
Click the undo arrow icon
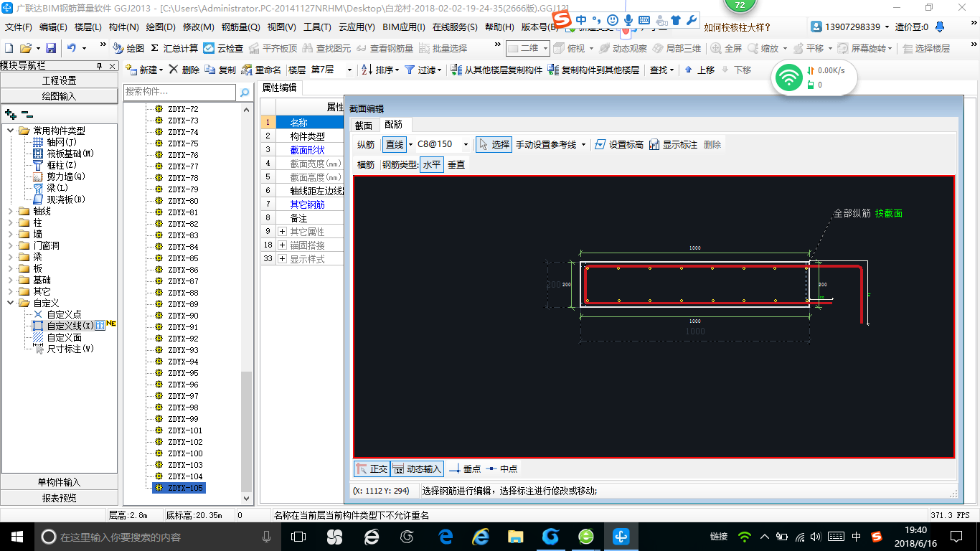click(72, 48)
